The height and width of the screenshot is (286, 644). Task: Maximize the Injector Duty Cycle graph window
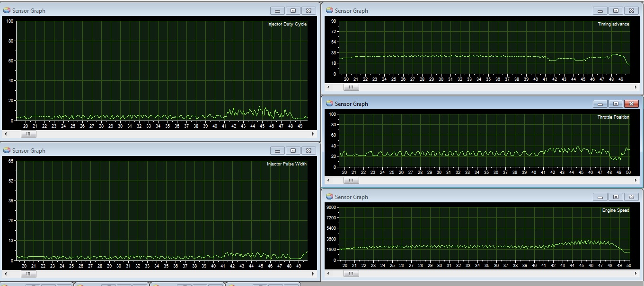[x=293, y=10]
